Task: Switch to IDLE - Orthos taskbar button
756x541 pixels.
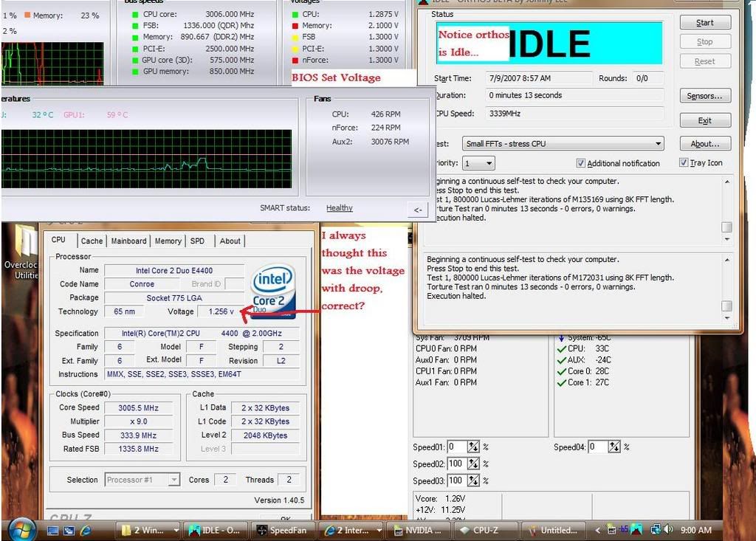Action: point(216,531)
